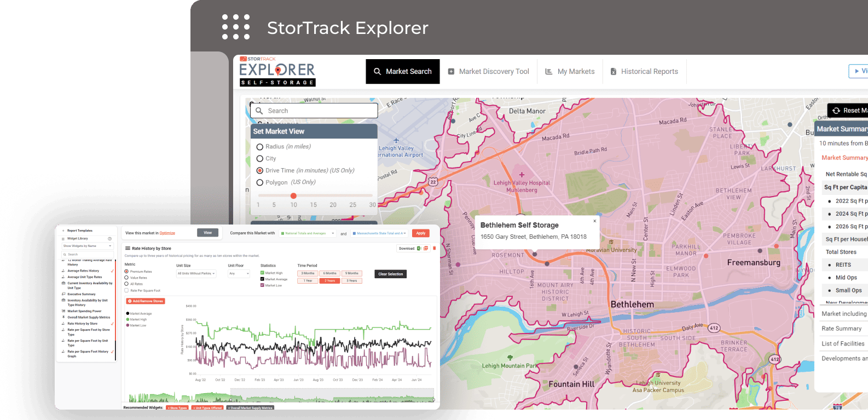
Task: Click the Route 22 shield on the map
Action: 433,182
